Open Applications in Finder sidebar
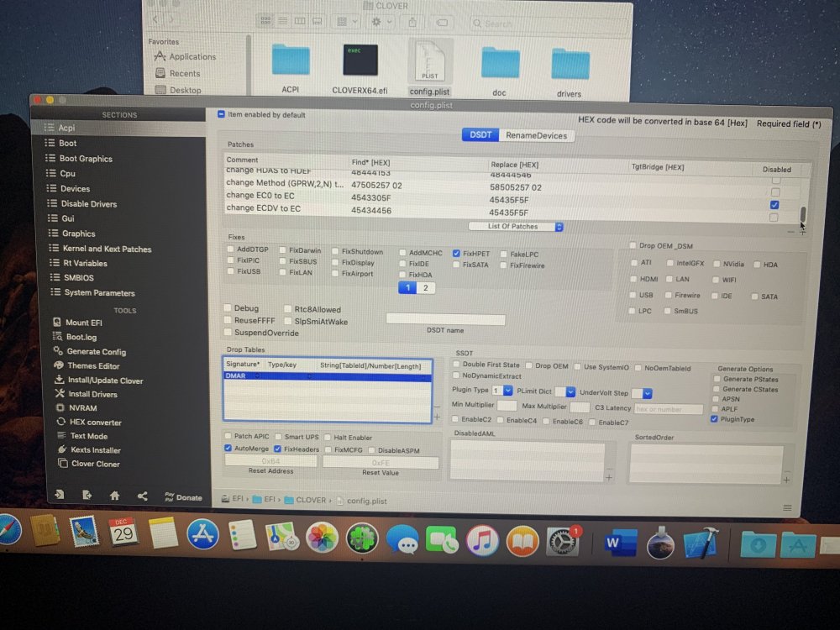Screen dimensions: 840x630 [186, 56]
